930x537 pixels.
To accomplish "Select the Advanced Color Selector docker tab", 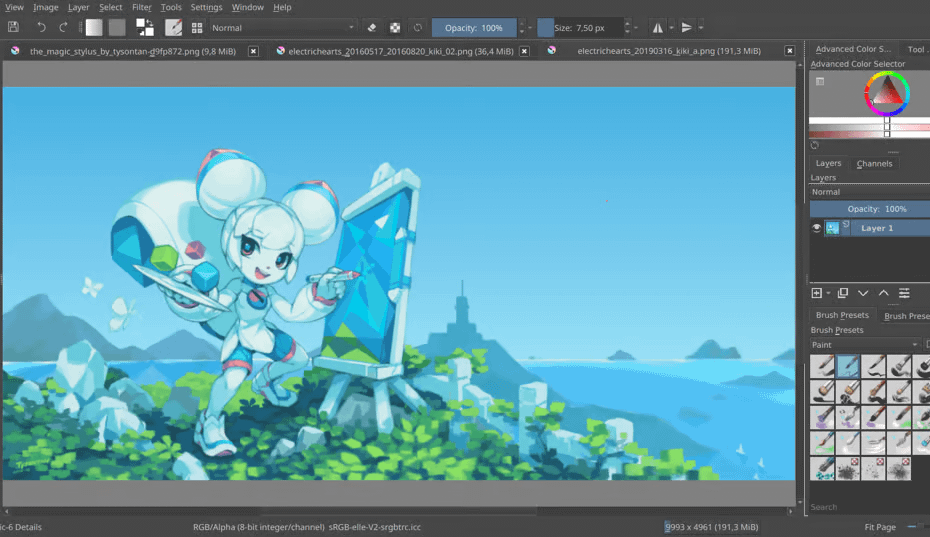I will [853, 49].
